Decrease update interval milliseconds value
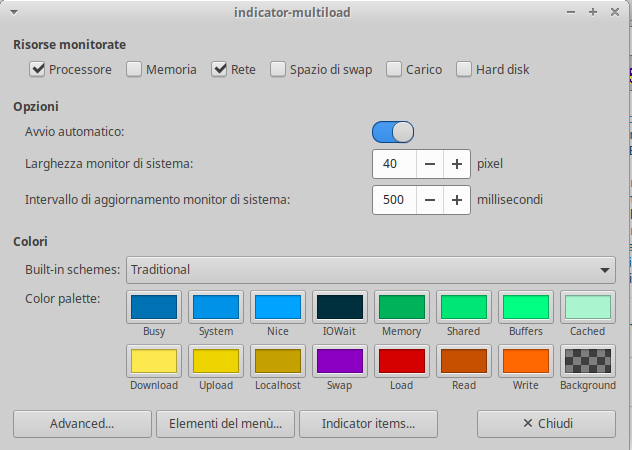The height and width of the screenshot is (450, 632). pyautogui.click(x=430, y=200)
